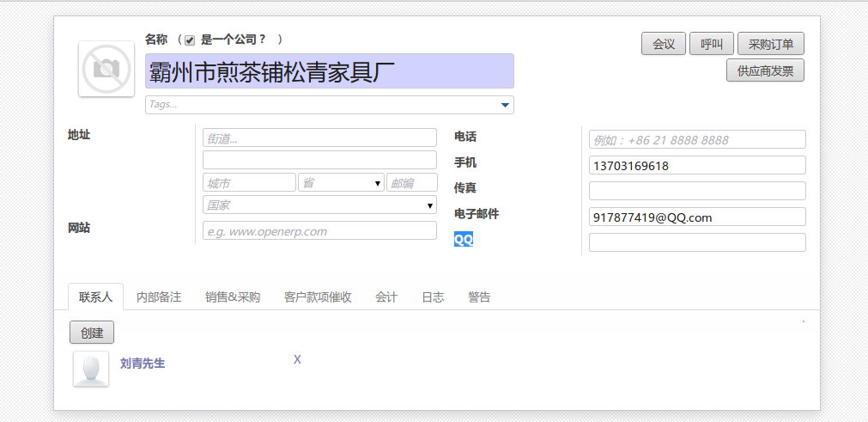
Task: Open the 刘青先生 contact avatar
Action: pyautogui.click(x=91, y=369)
